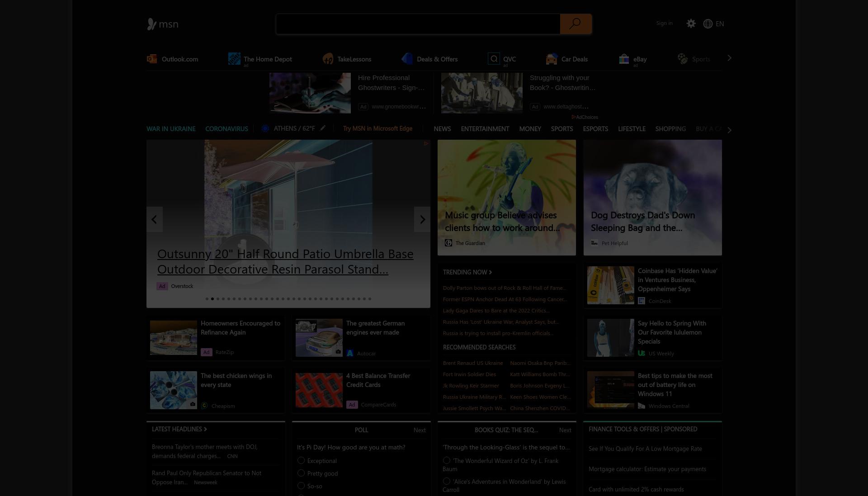Viewport: 868px width, 496px height.
Task: Select So-so poll option
Action: point(301,486)
